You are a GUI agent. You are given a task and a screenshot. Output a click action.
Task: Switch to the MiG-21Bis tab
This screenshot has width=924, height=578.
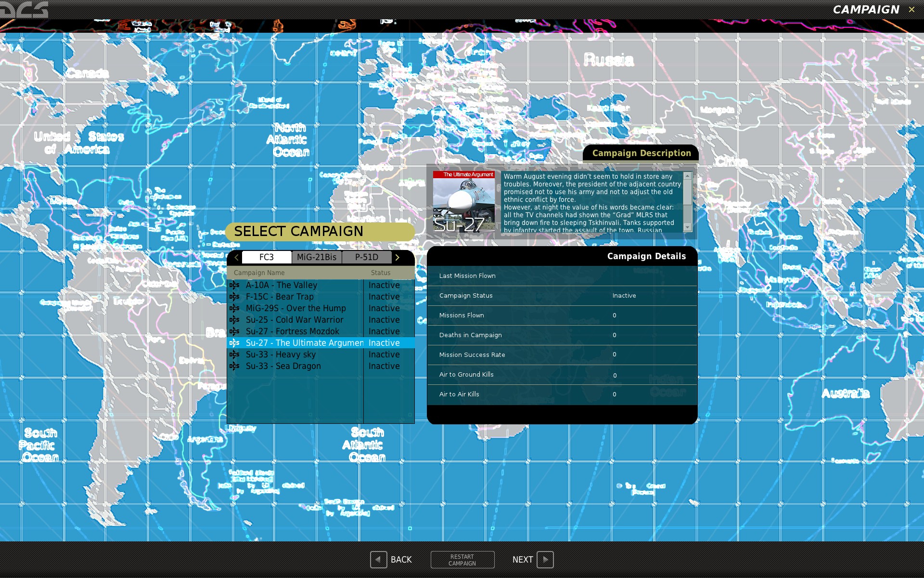point(317,257)
